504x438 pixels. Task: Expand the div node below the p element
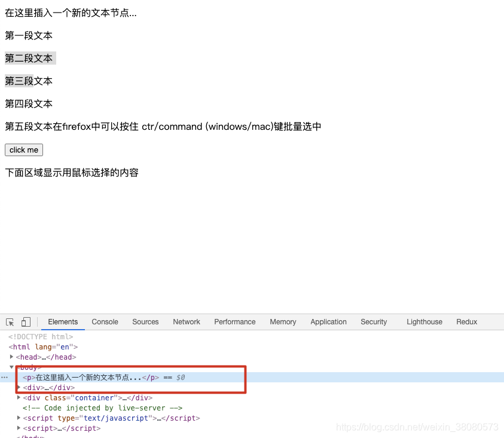(x=19, y=387)
